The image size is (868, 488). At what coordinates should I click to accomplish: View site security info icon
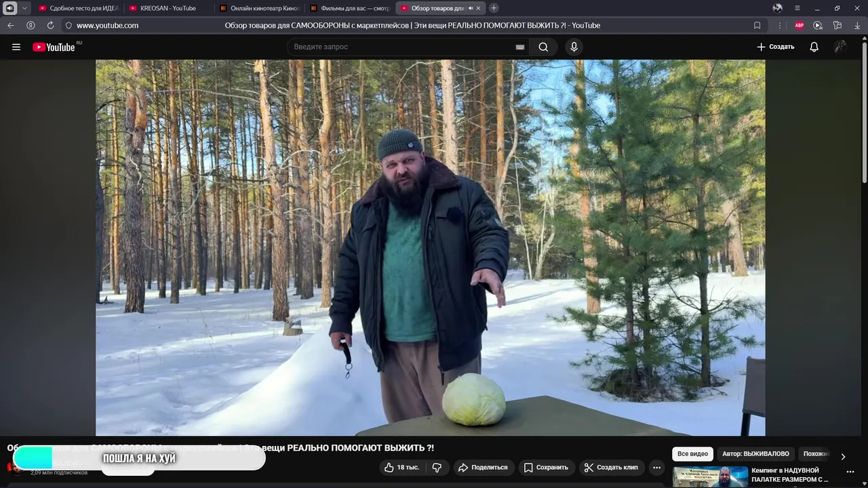point(68,25)
